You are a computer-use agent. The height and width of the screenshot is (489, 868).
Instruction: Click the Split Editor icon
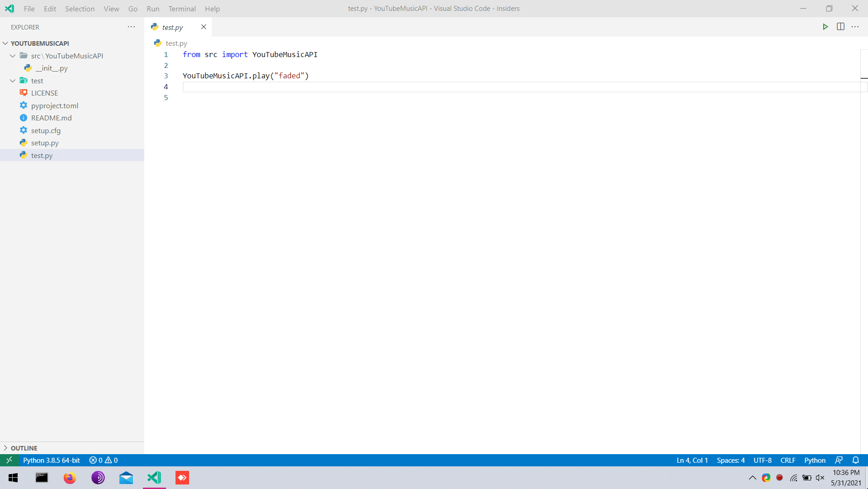click(840, 27)
